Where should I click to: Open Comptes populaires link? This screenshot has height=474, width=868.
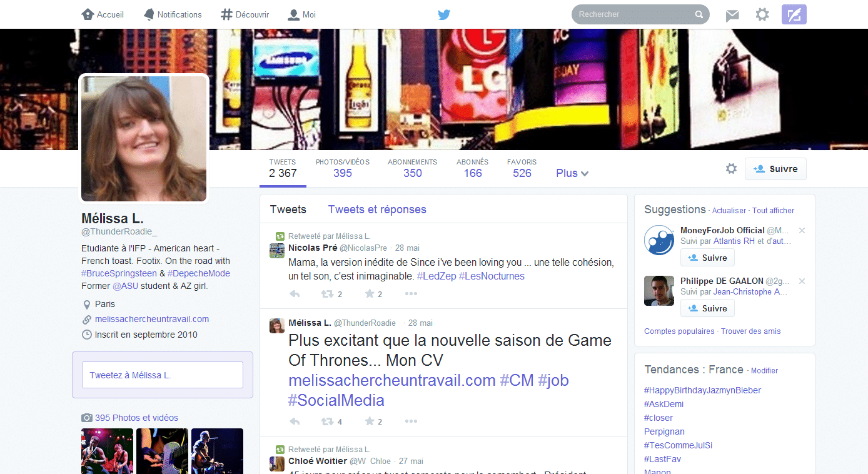pos(679,331)
